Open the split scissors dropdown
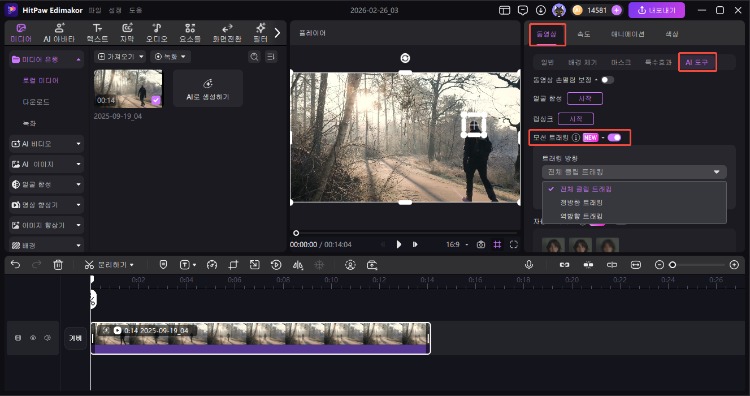This screenshot has height=396, width=750. pyautogui.click(x=109, y=264)
